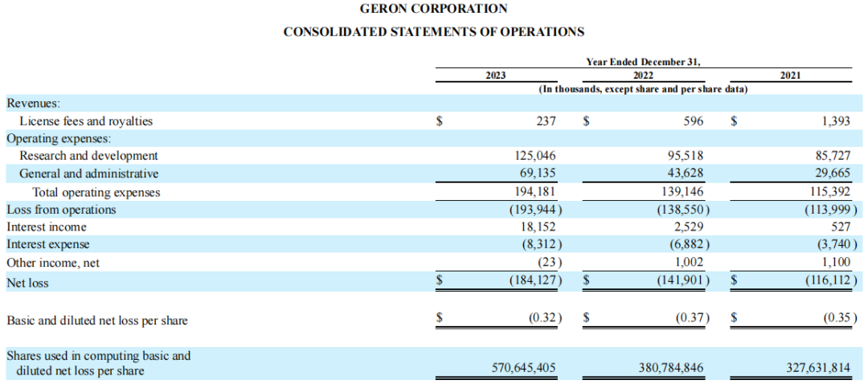
Task: Select the 2021 column header
Action: 791,76
